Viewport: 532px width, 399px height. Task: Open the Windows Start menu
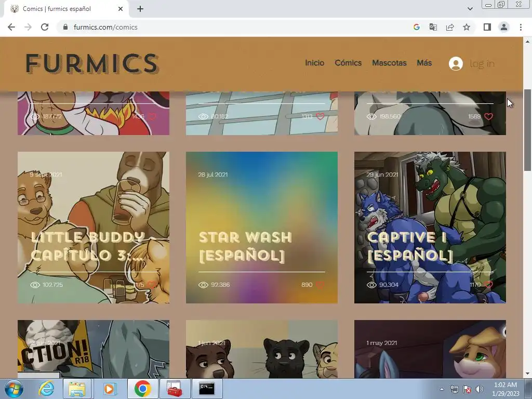click(14, 389)
